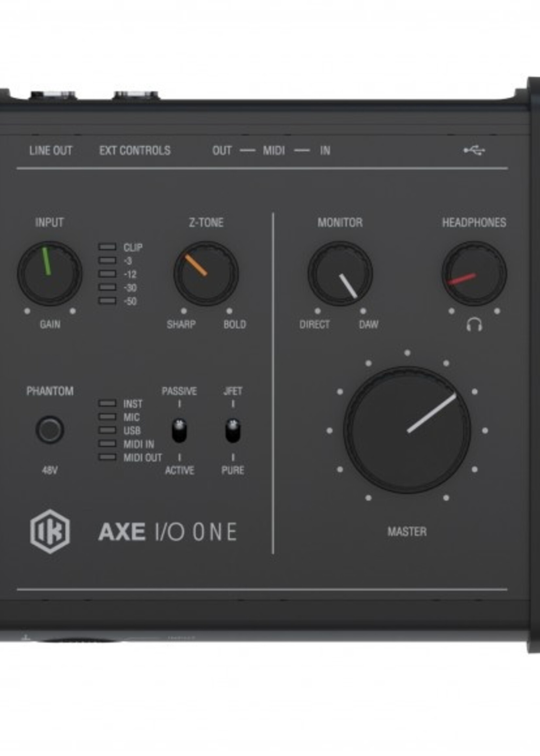Flip the Passive/Active toggle switch
The image size is (540, 756).
(179, 430)
